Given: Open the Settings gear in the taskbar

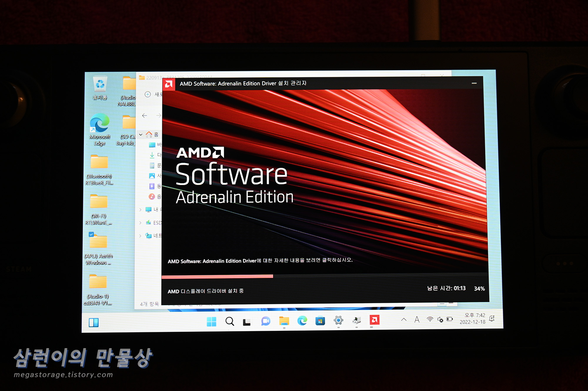Looking at the screenshot, I should [338, 320].
